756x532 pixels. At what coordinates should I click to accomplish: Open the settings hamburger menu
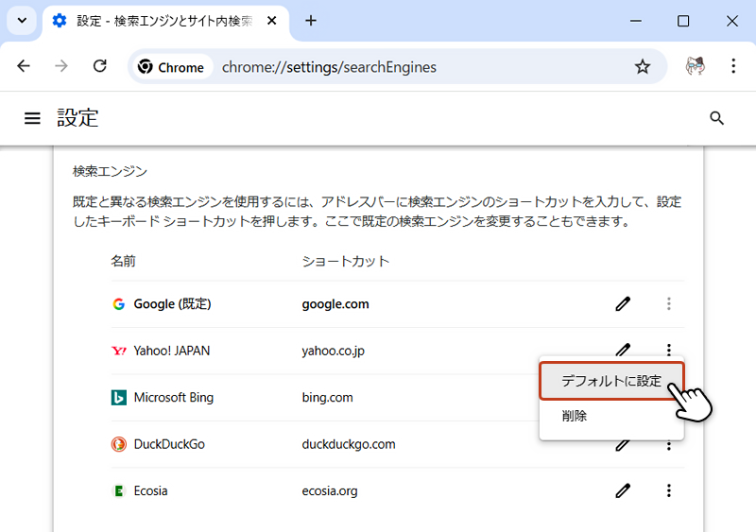32,118
